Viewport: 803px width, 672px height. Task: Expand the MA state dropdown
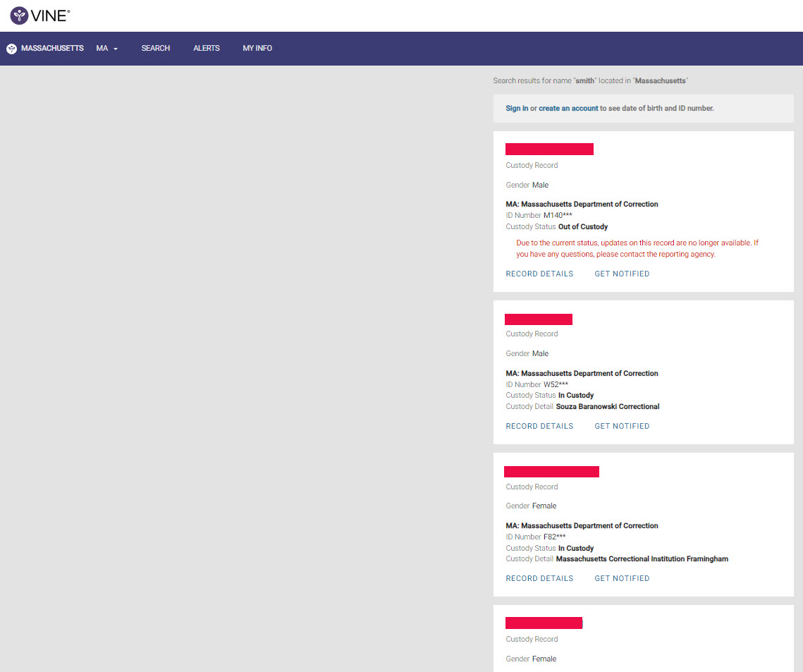point(106,49)
